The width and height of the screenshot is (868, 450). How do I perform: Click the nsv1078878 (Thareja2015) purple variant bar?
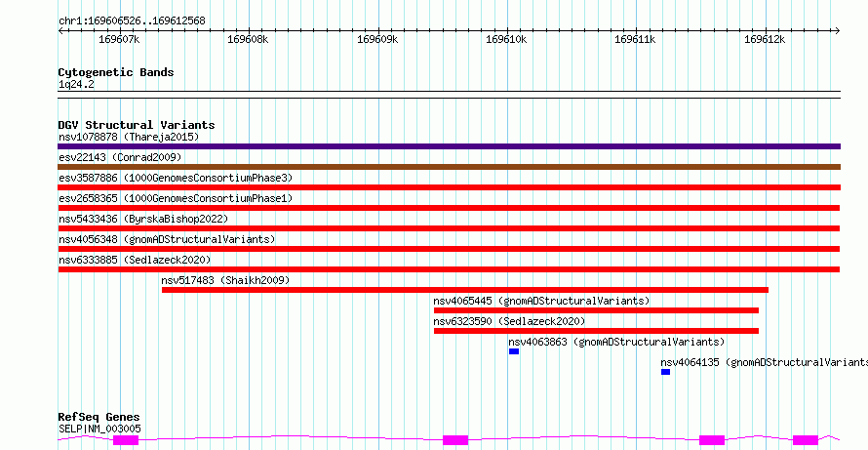click(449, 146)
